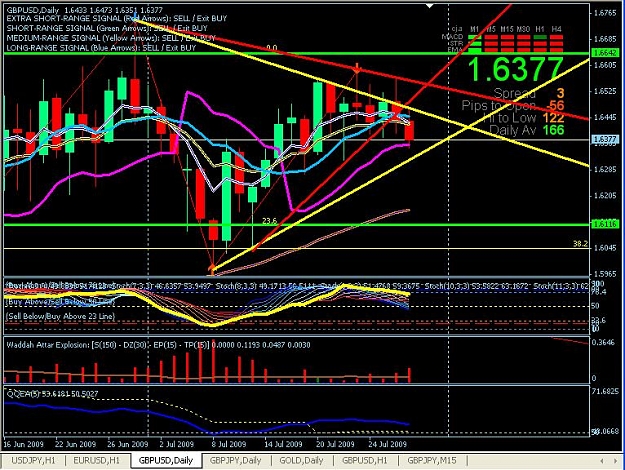Click the Daily Av value 166
Screen dimensions: 625x470
tap(553, 130)
